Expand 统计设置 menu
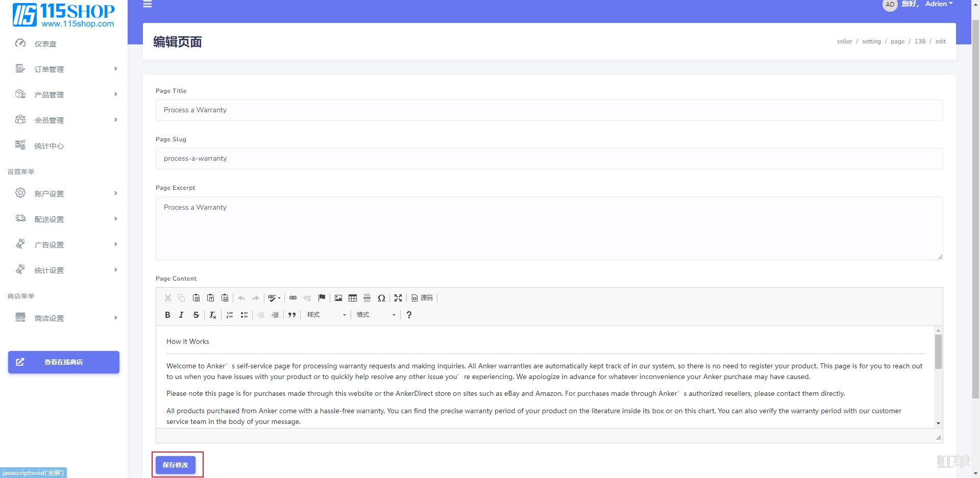 click(64, 270)
